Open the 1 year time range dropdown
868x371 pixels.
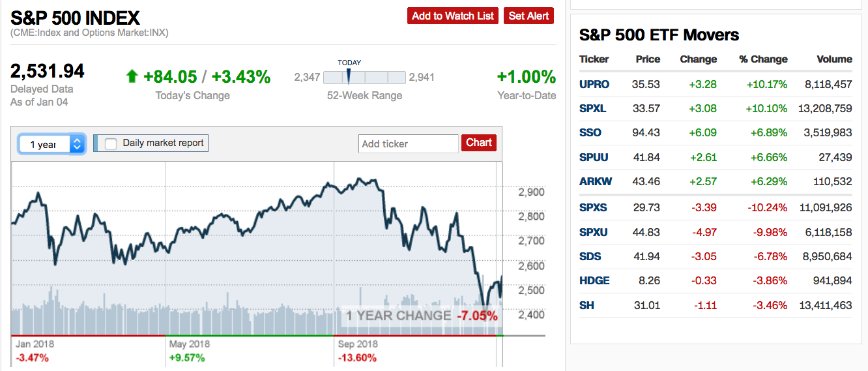point(51,144)
